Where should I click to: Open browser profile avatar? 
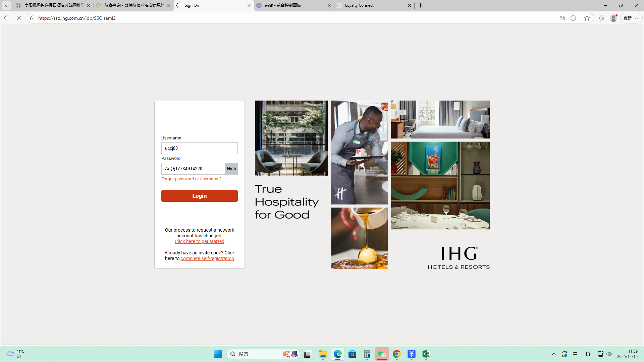613,18
